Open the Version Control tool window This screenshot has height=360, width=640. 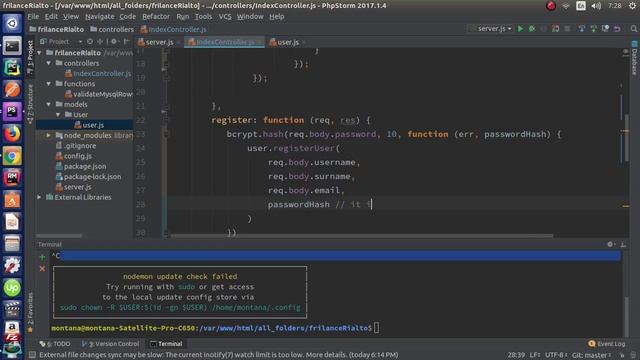tap(110, 344)
